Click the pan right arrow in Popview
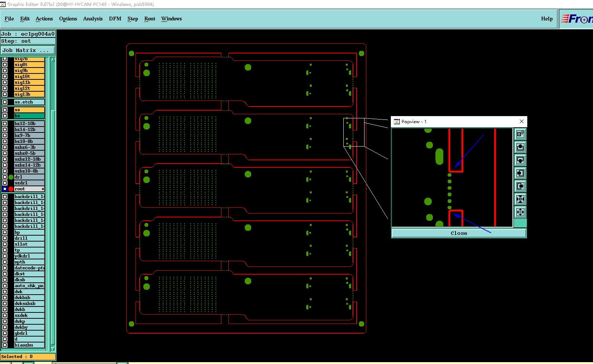Screen dimensions: 593x364 520,186
